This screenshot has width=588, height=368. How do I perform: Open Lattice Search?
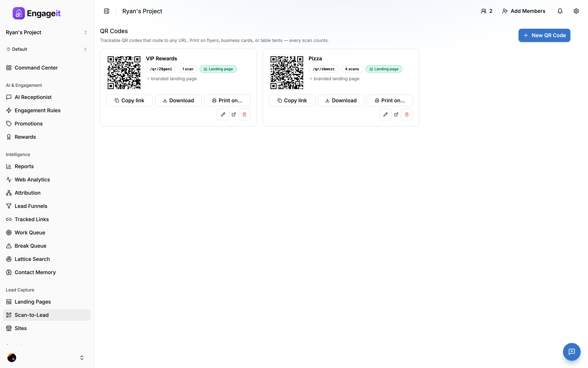(x=47, y=259)
